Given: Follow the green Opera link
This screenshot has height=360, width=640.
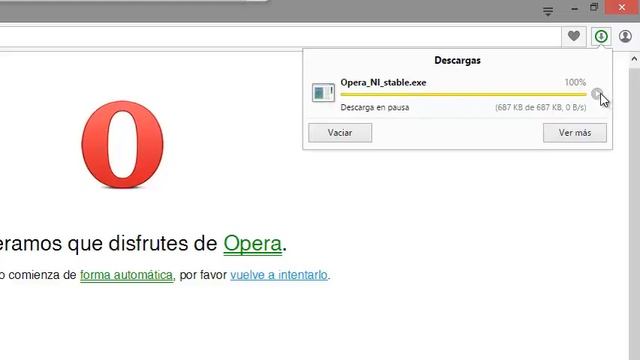Looking at the screenshot, I should point(253,244).
